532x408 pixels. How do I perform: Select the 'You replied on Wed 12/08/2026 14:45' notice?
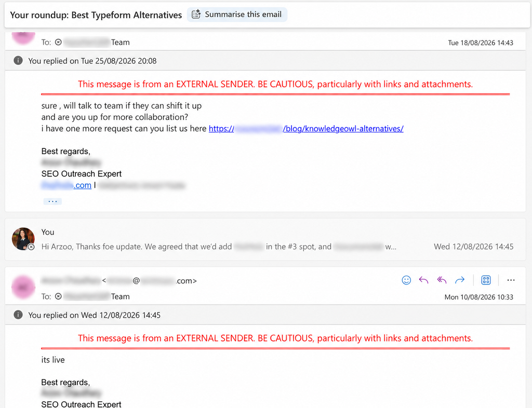[95, 315]
